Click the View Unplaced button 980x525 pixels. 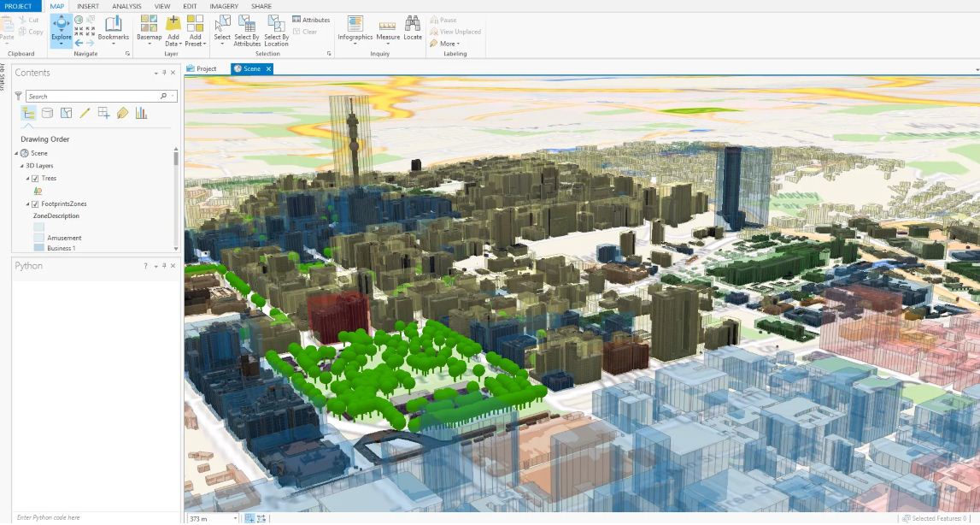455,32
